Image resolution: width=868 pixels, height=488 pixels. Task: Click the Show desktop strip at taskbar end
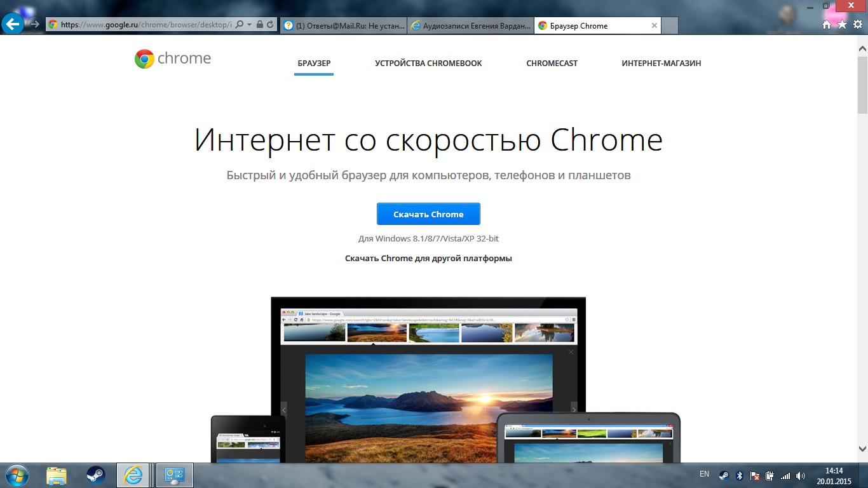coord(864,475)
